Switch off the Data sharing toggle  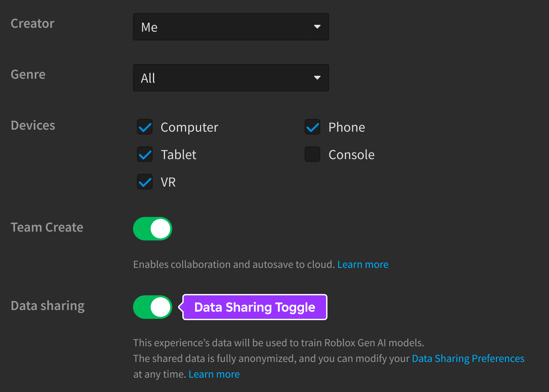coord(153,307)
